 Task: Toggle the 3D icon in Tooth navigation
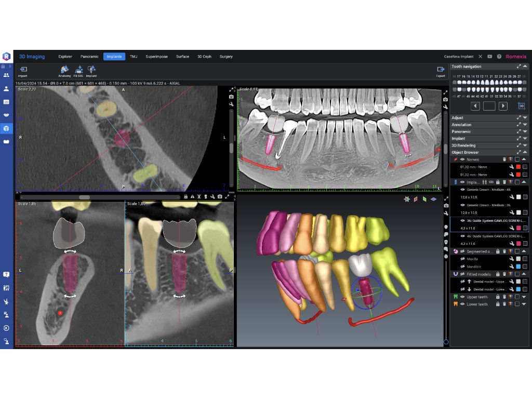coord(521,106)
